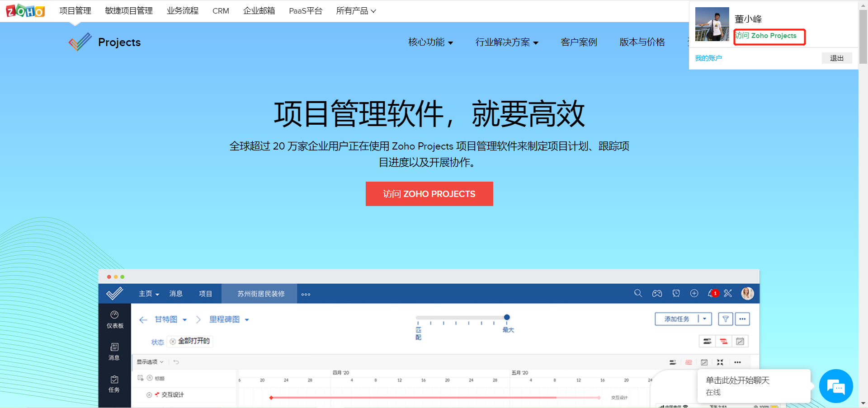The height and width of the screenshot is (408, 868).
Task: Open the 核心功能 dropdown menu
Action: 430,42
